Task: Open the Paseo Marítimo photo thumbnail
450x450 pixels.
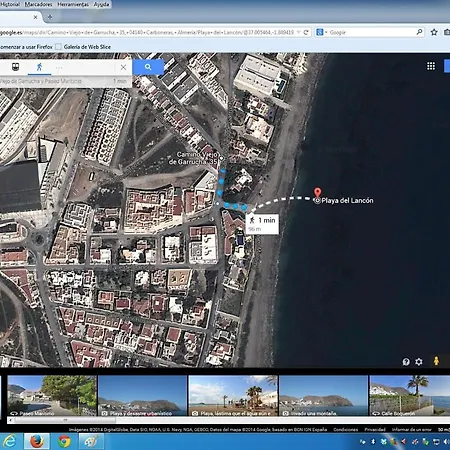Action: pos(52,396)
